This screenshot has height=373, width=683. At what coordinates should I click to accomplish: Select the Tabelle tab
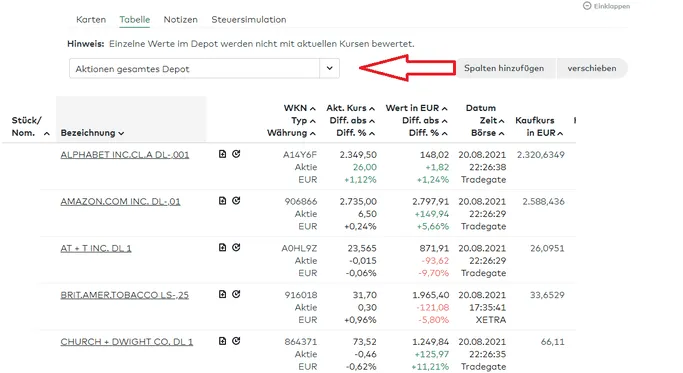(x=135, y=20)
